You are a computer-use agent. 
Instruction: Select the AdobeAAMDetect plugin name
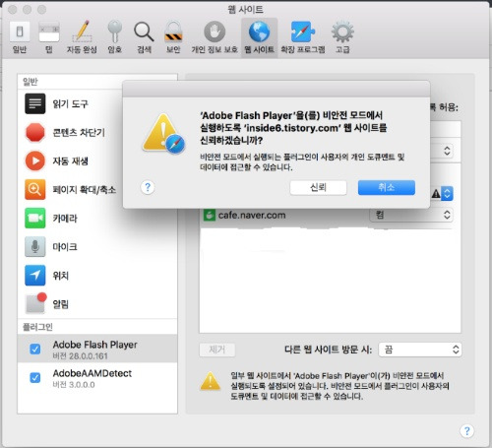[92, 373]
